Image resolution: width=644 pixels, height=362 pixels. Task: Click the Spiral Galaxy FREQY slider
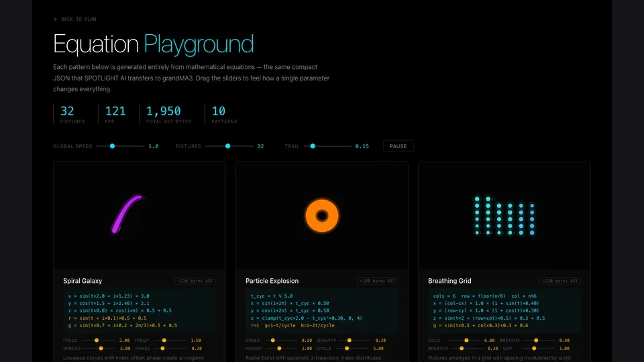(170, 341)
